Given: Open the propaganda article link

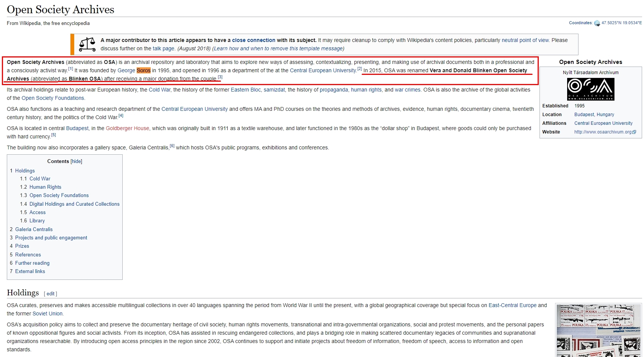Looking at the screenshot, I should (x=334, y=90).
